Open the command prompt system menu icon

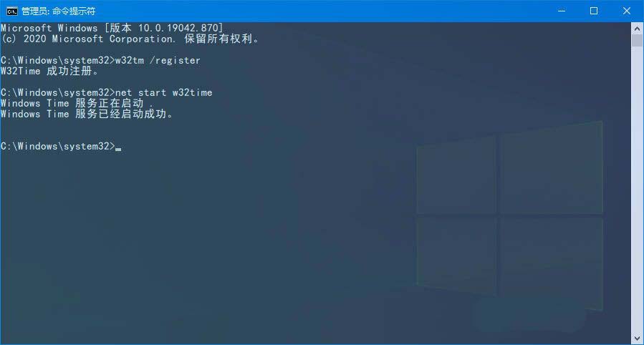pos(12,11)
